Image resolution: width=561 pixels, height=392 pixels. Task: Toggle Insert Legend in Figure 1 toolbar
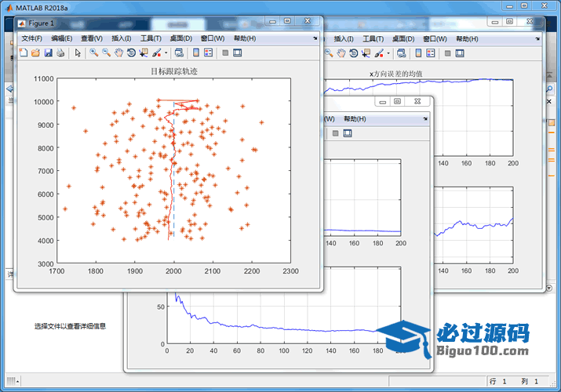pos(208,53)
